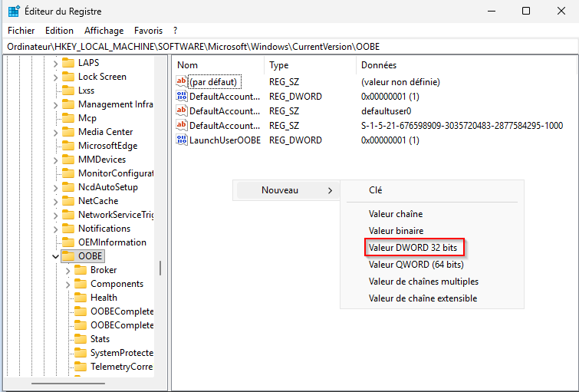Expand the Broker subkey

[67, 270]
